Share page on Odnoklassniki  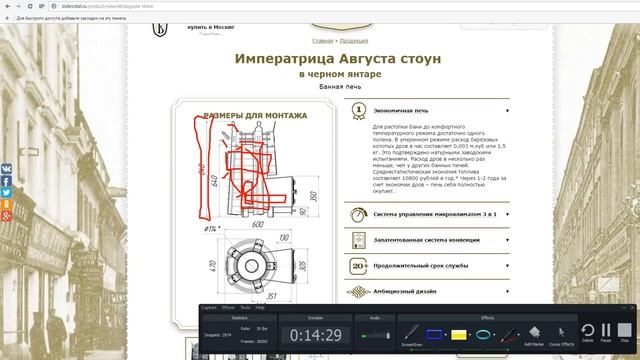6,204
